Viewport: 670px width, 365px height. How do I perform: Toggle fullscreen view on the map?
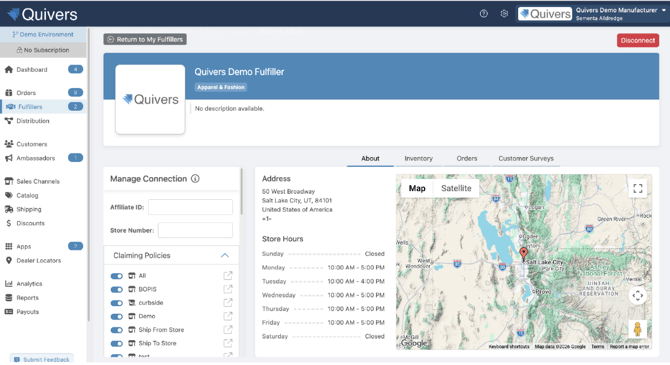(x=638, y=188)
